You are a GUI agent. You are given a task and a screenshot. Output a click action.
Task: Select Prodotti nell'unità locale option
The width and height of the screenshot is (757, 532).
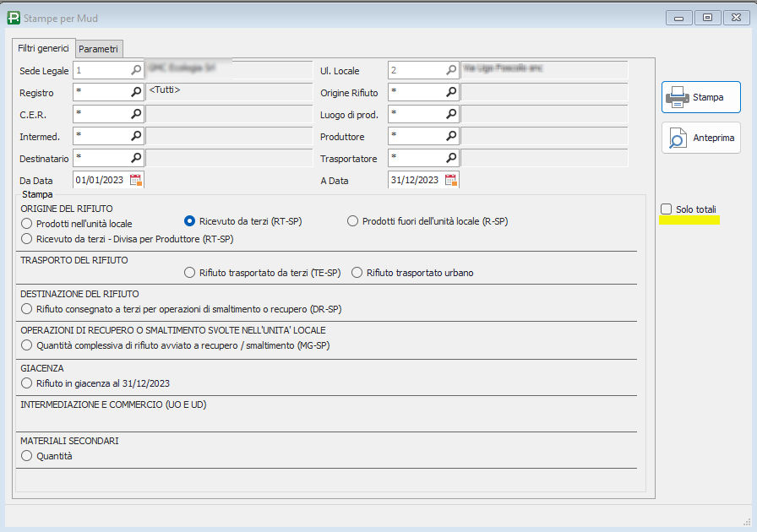(x=28, y=224)
